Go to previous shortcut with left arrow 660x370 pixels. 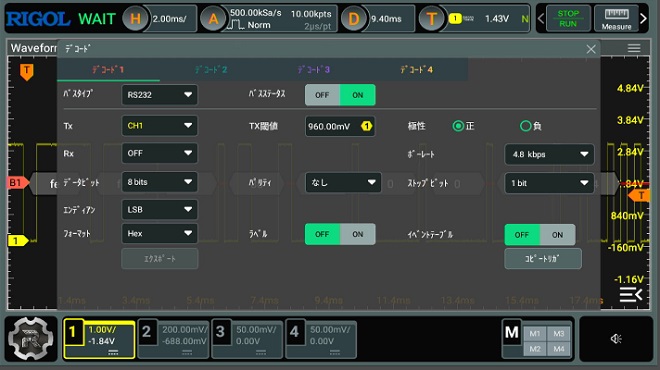(x=541, y=19)
